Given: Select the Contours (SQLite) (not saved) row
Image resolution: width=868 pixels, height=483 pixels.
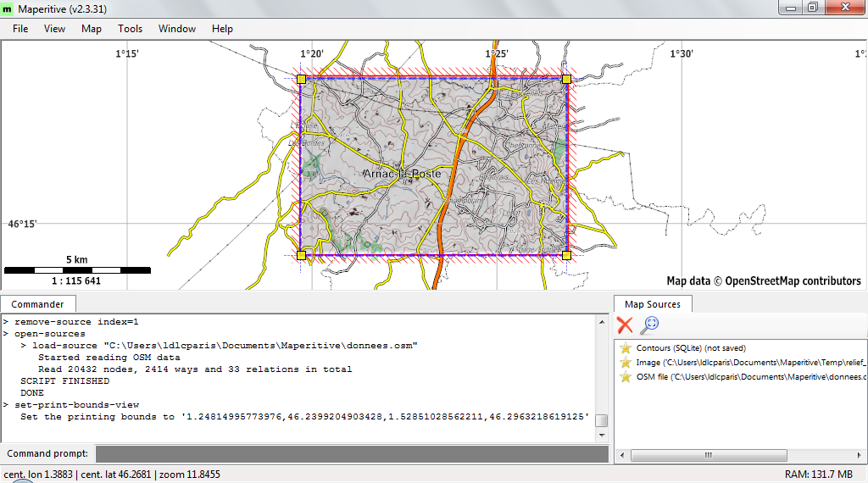Looking at the screenshot, I should (x=691, y=348).
